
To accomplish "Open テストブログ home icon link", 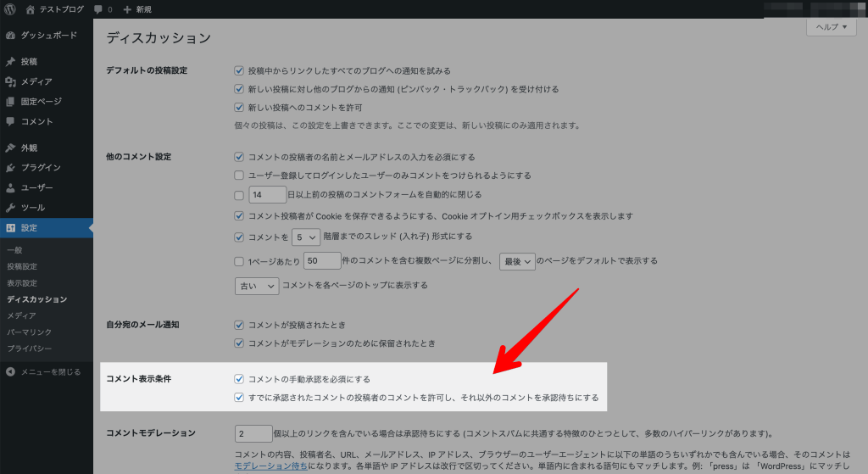I will (30, 9).
